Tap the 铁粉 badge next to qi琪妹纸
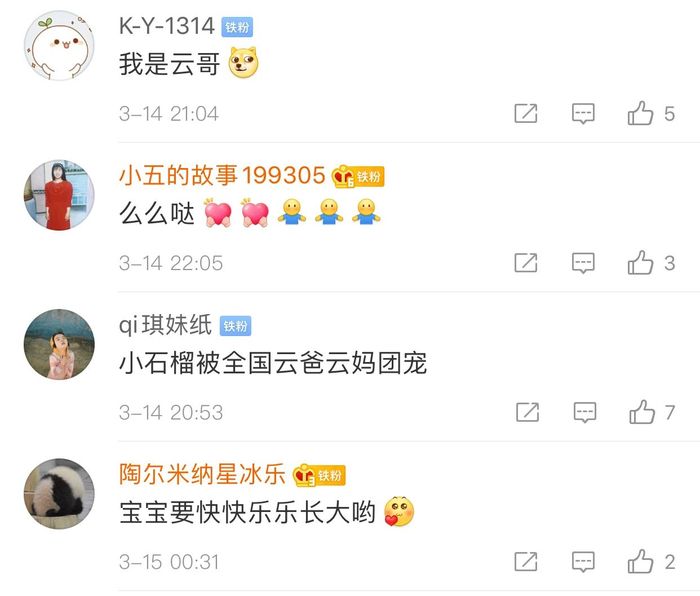 click(x=235, y=326)
